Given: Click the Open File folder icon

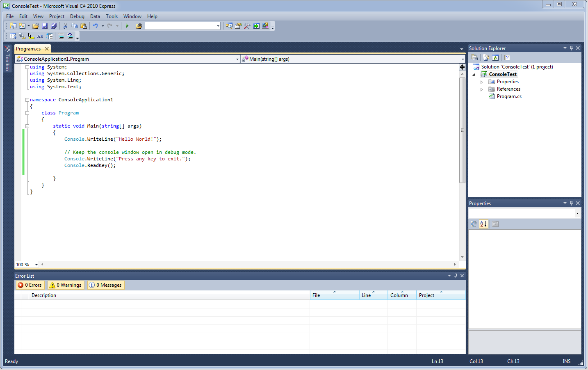Looking at the screenshot, I should click(x=36, y=26).
